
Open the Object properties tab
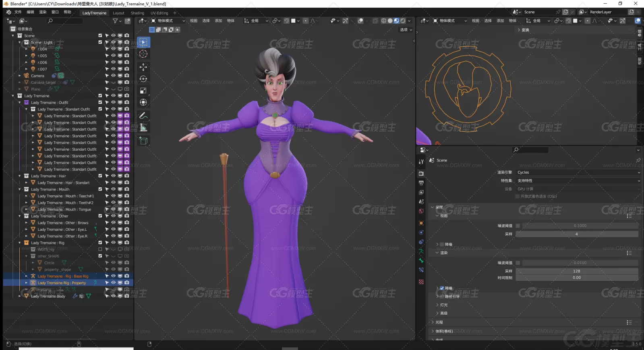click(x=421, y=223)
